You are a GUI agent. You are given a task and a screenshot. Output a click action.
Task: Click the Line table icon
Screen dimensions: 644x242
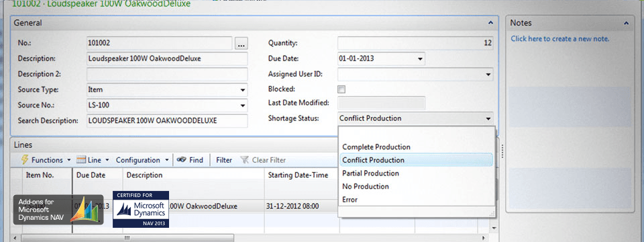[81, 160]
